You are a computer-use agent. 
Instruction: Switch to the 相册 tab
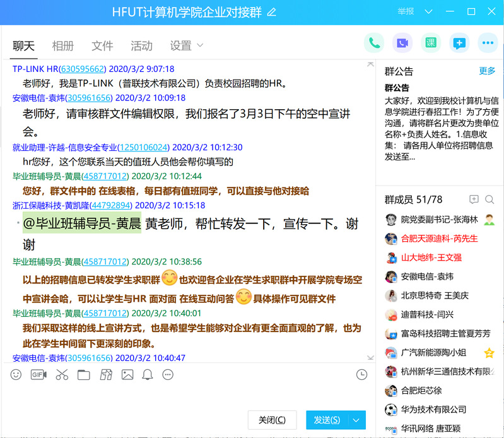pos(63,45)
